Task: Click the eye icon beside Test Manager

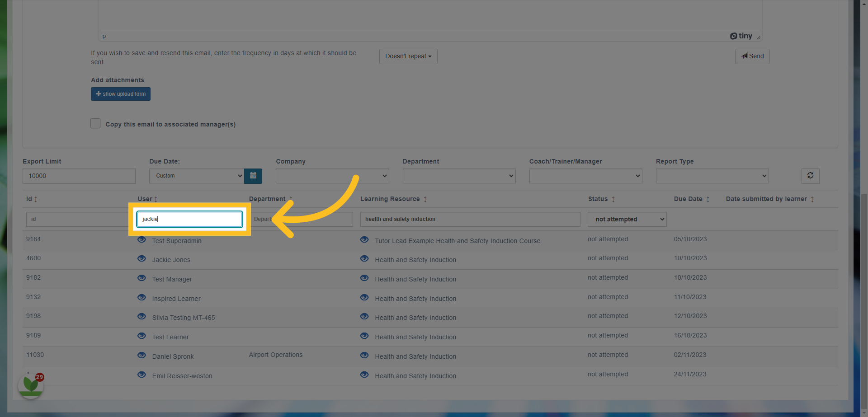Action: point(142,278)
